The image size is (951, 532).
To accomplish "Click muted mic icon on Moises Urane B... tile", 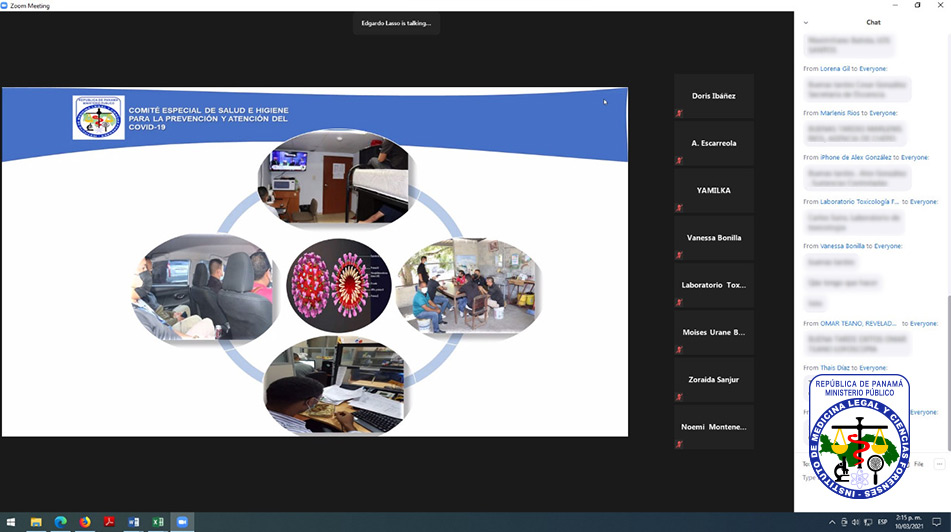I will pos(679,349).
